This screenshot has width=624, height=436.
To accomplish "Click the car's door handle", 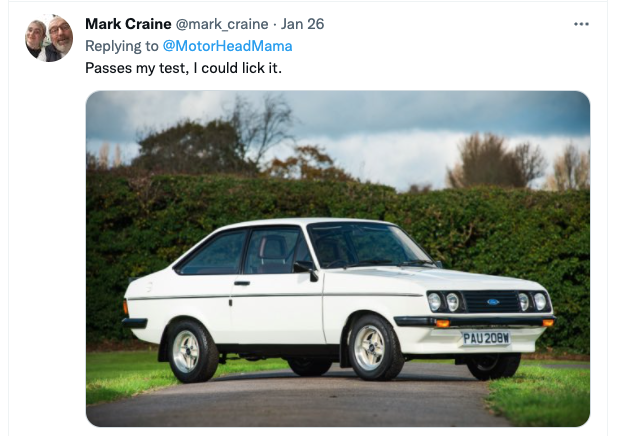I will coord(241,282).
